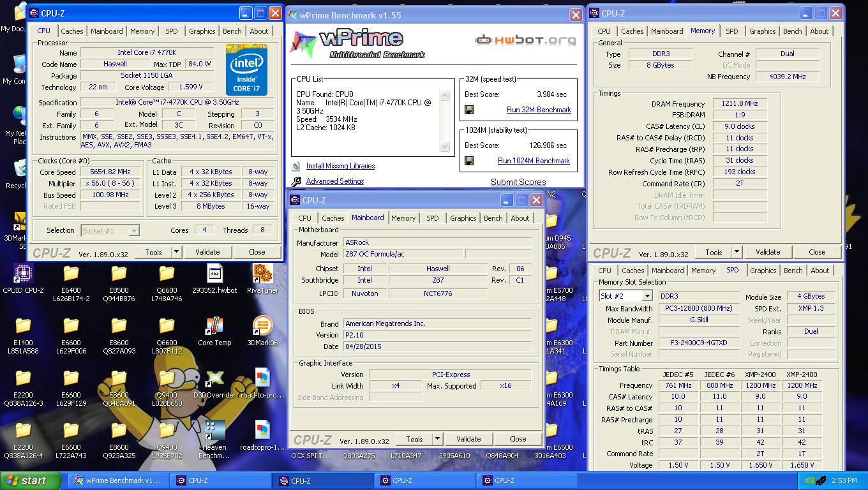The image size is (868, 490).
Task: Click Run 32M Benchmark link
Action: click(x=539, y=110)
